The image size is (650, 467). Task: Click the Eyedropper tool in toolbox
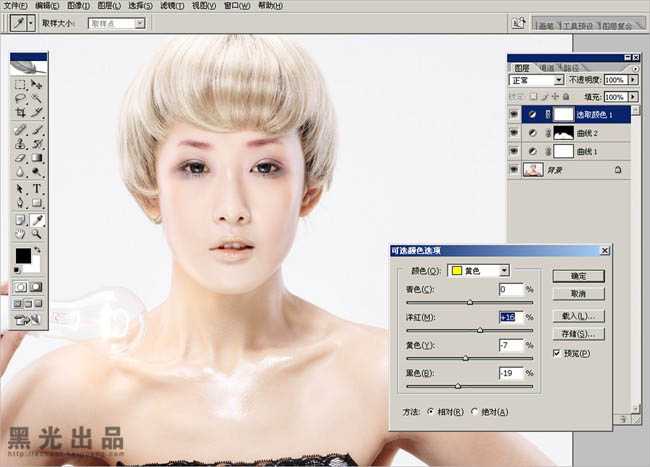[x=37, y=218]
